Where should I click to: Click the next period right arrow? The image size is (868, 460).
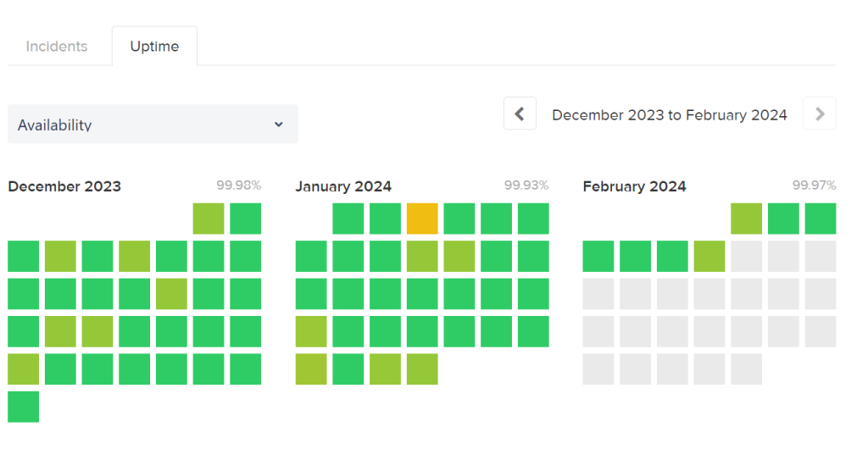819,114
